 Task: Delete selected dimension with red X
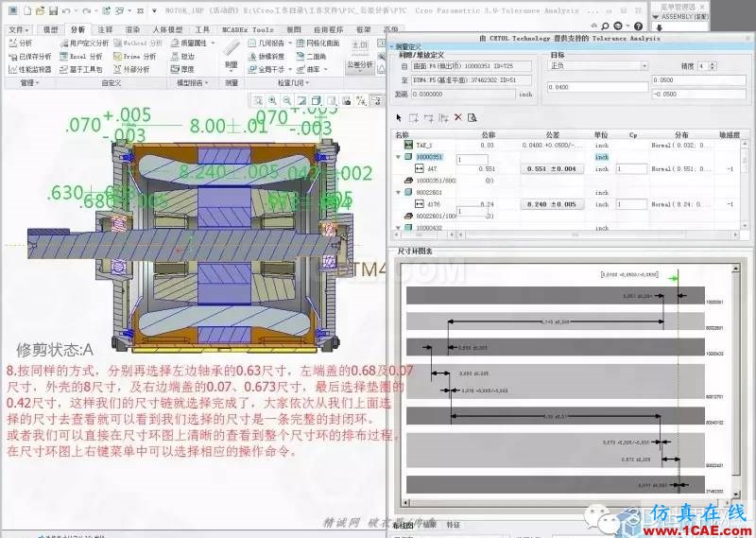tap(458, 117)
